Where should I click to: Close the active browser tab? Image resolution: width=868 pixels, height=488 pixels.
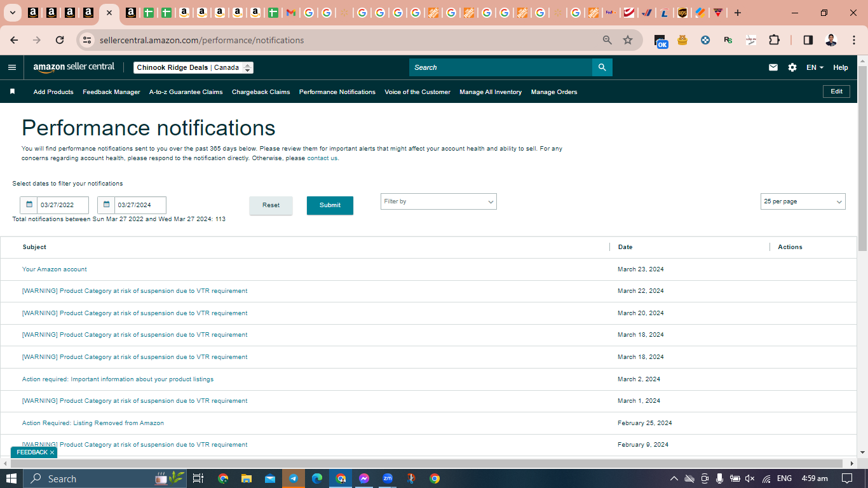(x=109, y=13)
